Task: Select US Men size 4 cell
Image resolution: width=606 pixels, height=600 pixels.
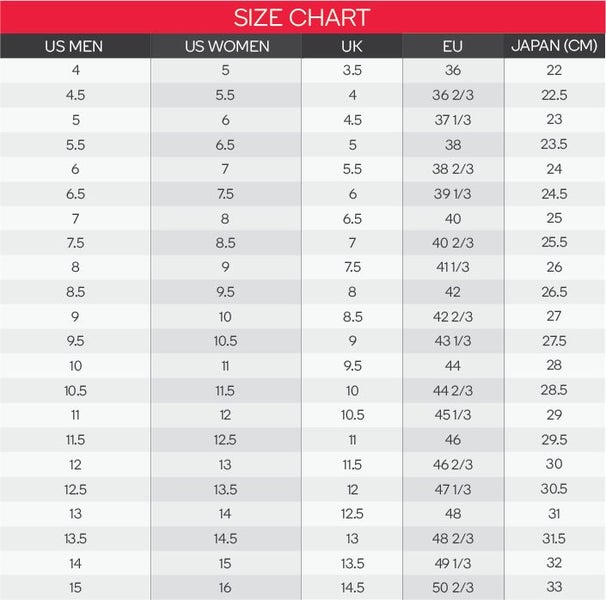Action: (75, 70)
